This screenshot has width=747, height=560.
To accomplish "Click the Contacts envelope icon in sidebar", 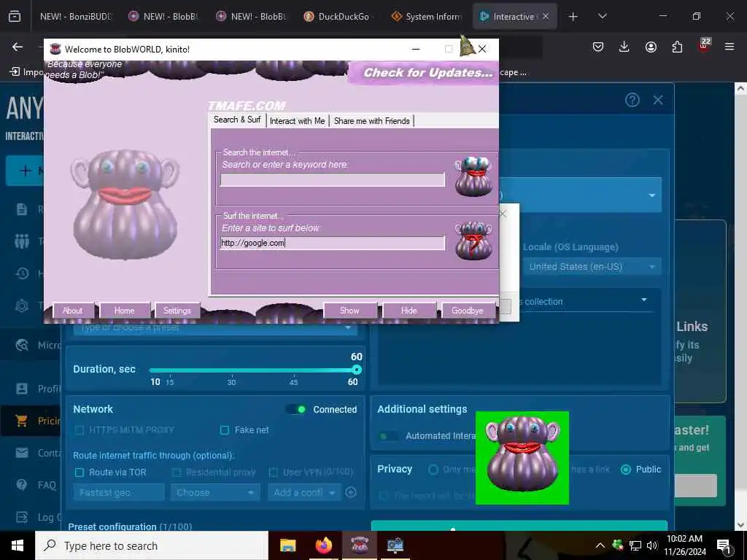I will (21, 453).
